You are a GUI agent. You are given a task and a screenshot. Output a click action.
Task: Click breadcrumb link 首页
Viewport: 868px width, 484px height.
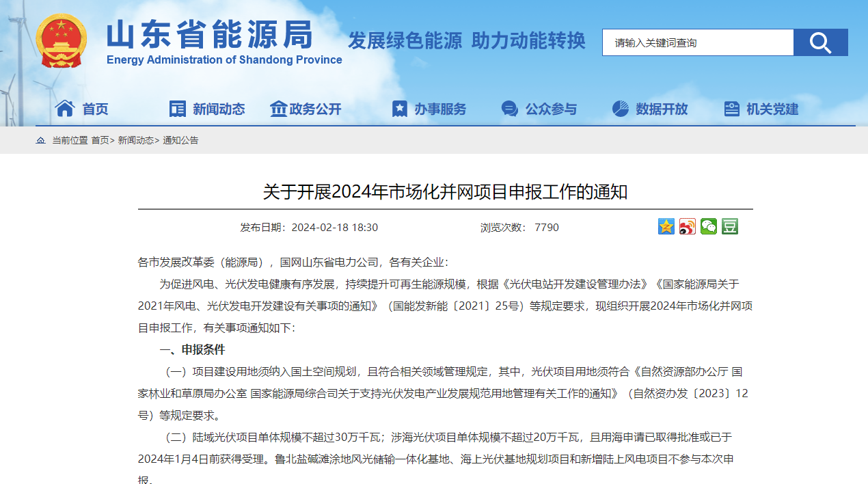coord(100,140)
